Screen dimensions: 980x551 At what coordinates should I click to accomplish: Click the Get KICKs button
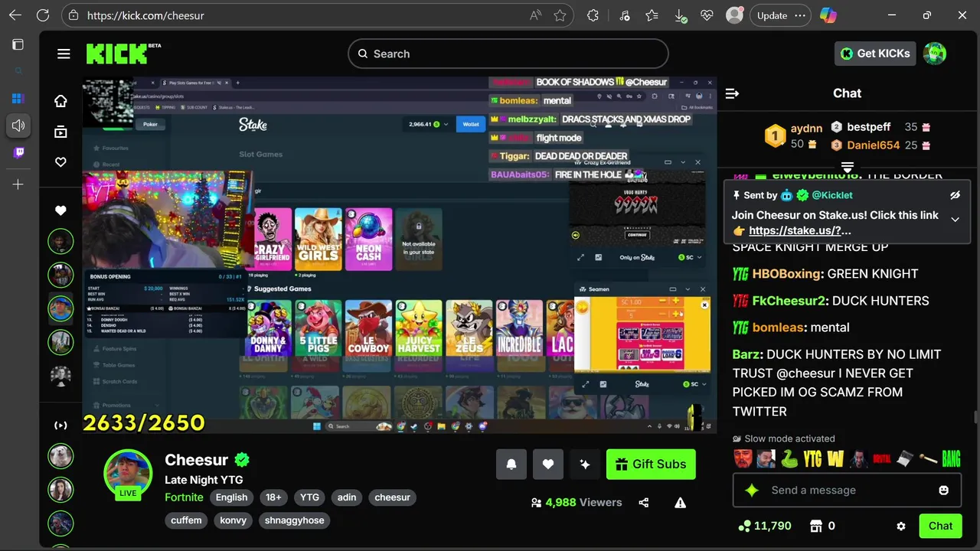875,54
